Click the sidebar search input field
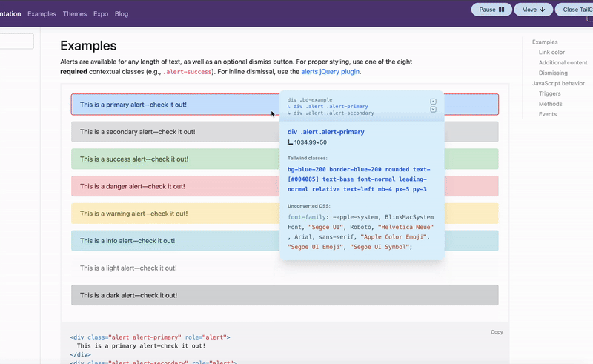The width and height of the screenshot is (593, 364). [16, 42]
